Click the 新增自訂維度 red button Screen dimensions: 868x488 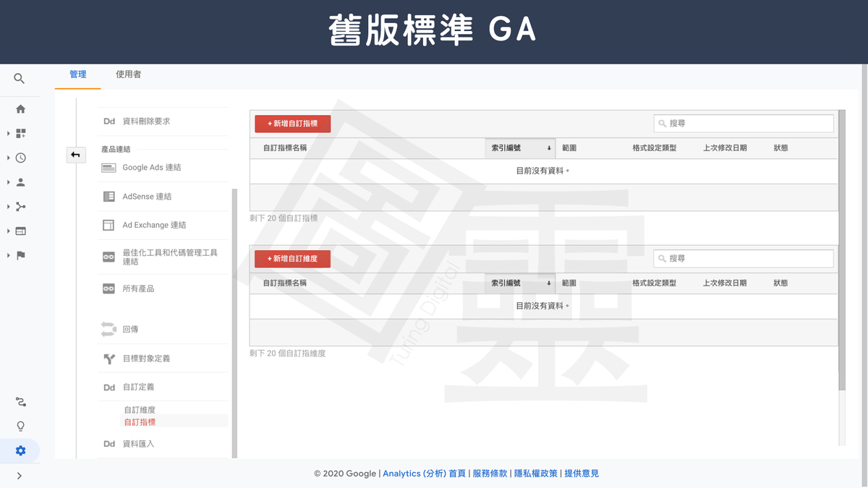coord(293,259)
